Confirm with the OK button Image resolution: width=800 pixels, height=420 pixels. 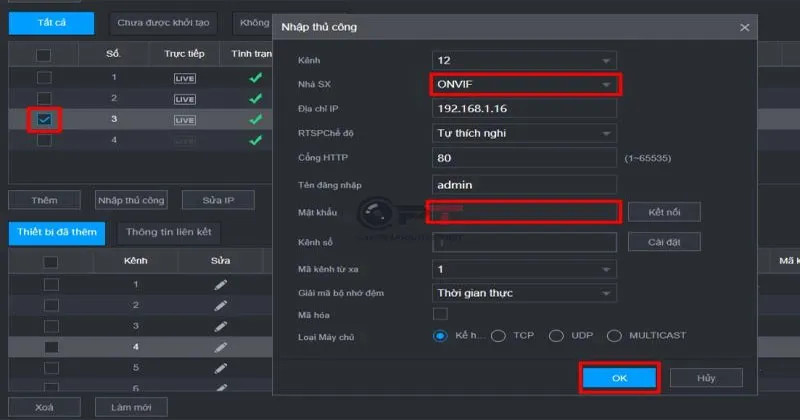coord(619,378)
